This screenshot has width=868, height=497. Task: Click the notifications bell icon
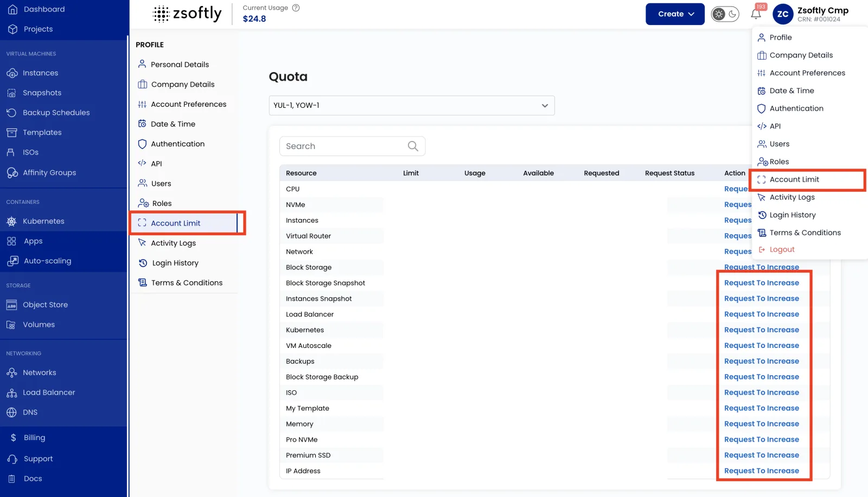[756, 14]
